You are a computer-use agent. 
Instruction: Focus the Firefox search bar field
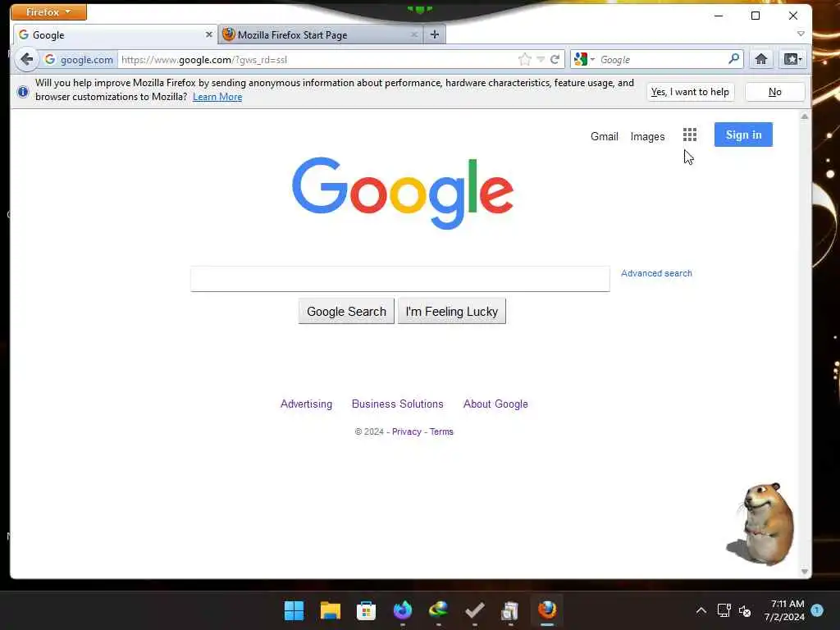(662, 59)
